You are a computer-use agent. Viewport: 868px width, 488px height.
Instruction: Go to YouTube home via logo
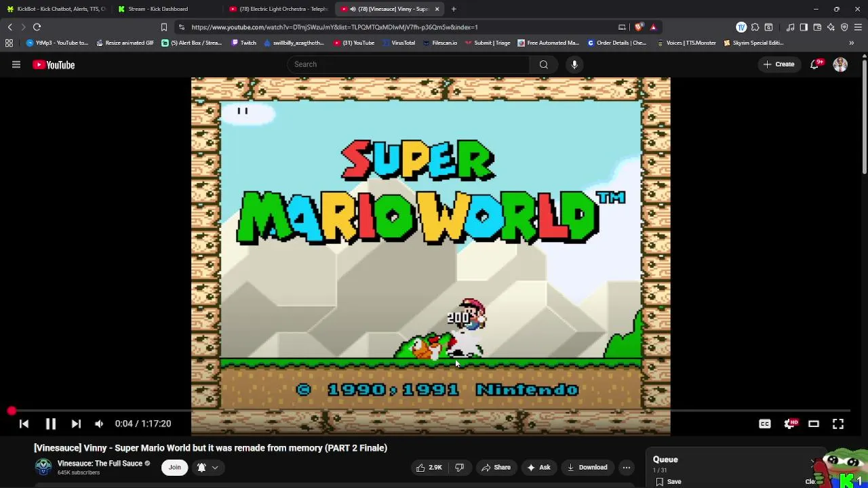click(x=54, y=64)
